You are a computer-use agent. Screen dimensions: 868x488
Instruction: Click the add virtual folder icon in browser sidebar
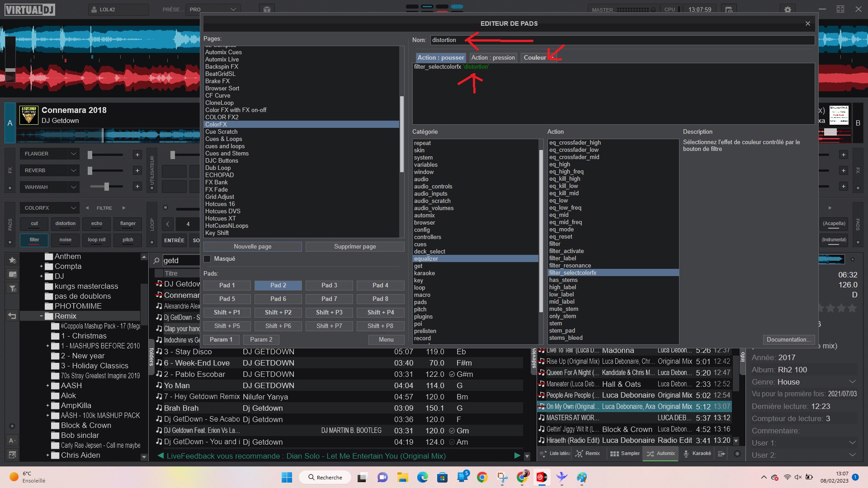[x=12, y=274]
